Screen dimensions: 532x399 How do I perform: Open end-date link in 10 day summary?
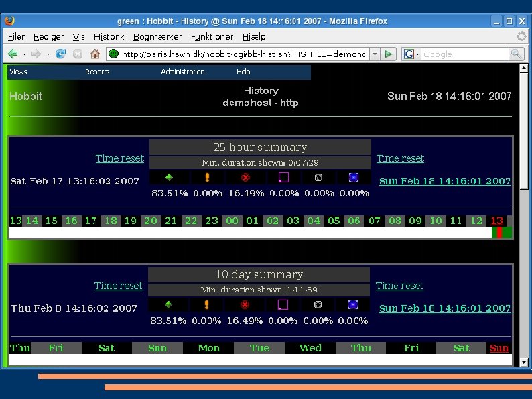pyautogui.click(x=445, y=308)
